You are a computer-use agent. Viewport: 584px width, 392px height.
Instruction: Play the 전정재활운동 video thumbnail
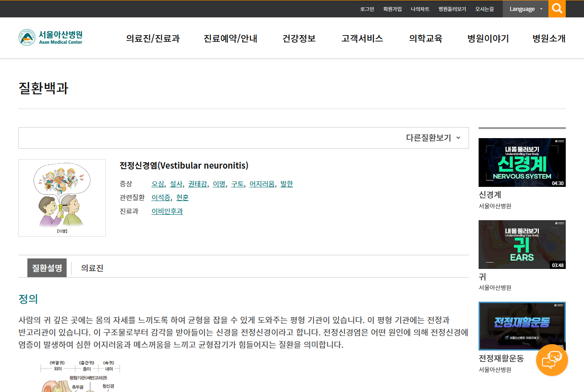[x=522, y=326]
